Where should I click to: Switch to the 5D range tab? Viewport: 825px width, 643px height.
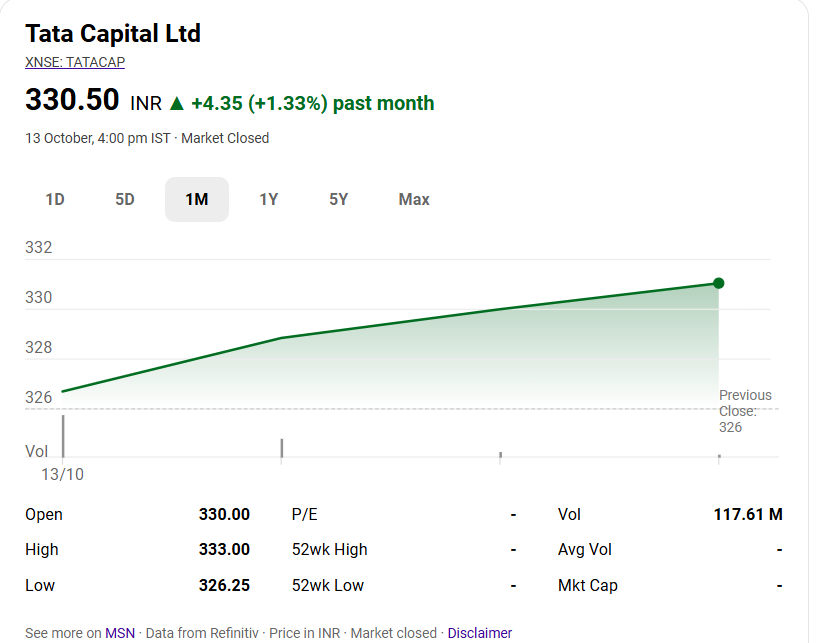tap(125, 199)
